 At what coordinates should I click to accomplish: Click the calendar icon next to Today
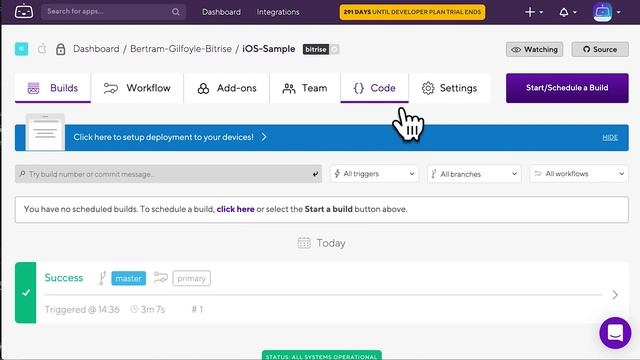(304, 243)
